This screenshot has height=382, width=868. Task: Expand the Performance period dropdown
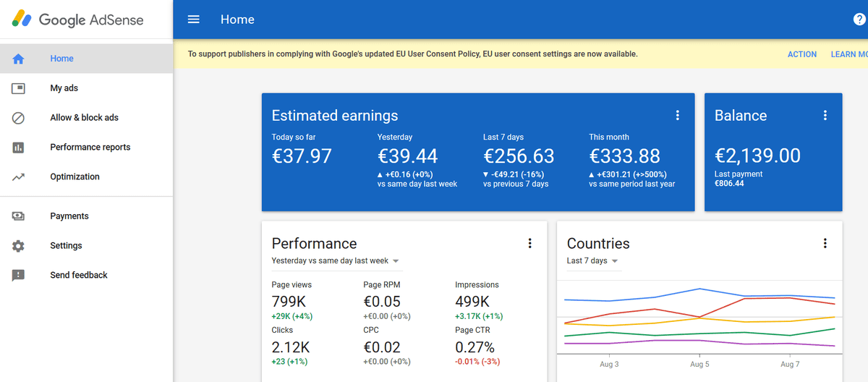pyautogui.click(x=335, y=261)
